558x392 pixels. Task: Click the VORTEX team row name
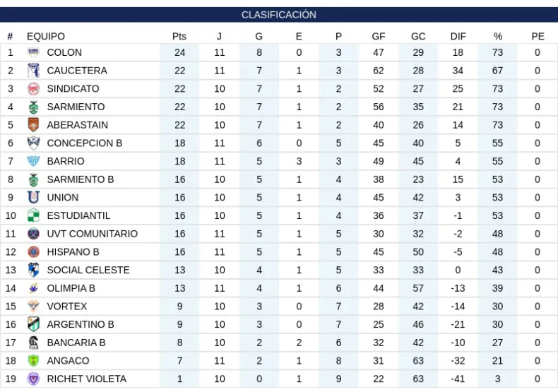tap(67, 307)
